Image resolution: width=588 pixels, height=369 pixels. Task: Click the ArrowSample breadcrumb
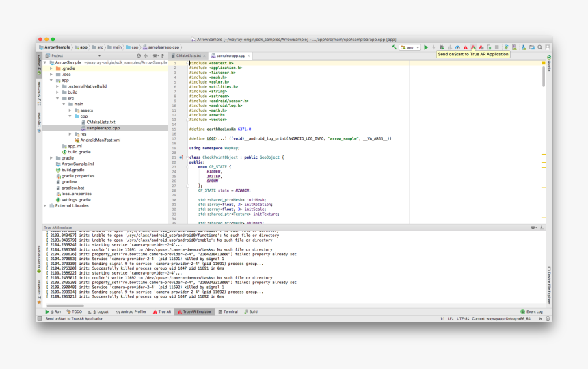coord(55,47)
